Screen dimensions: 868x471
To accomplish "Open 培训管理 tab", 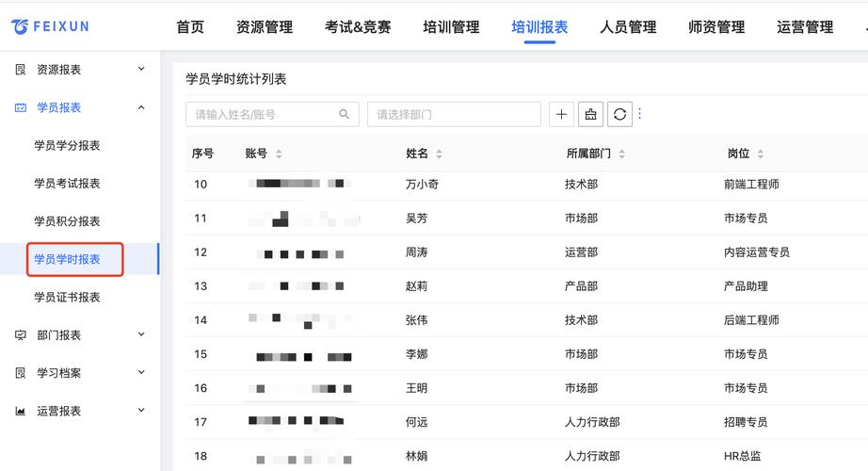I will pyautogui.click(x=451, y=26).
